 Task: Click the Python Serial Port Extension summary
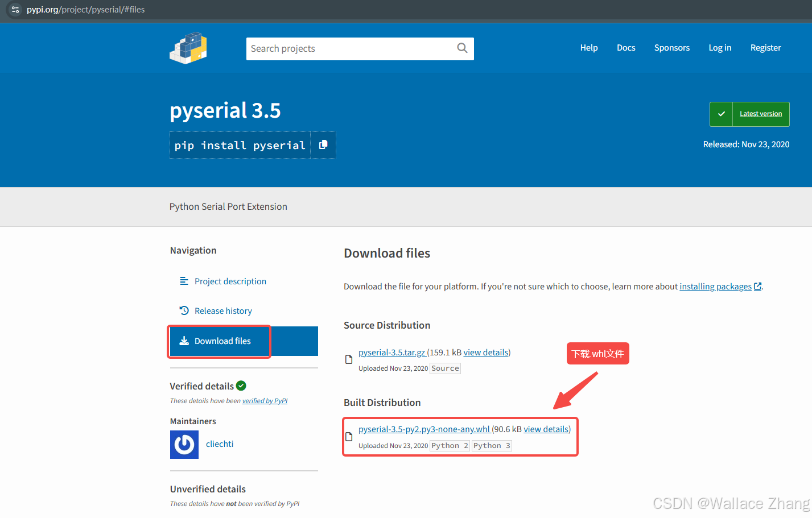pos(228,206)
